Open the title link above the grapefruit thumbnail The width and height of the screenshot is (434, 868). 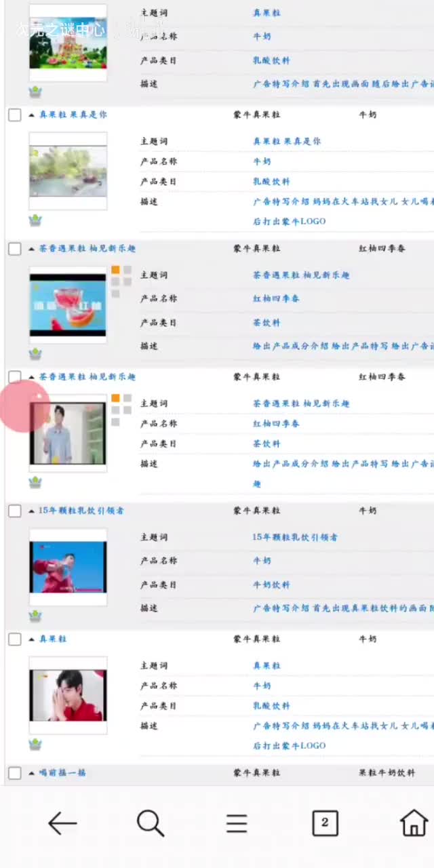coord(87,248)
